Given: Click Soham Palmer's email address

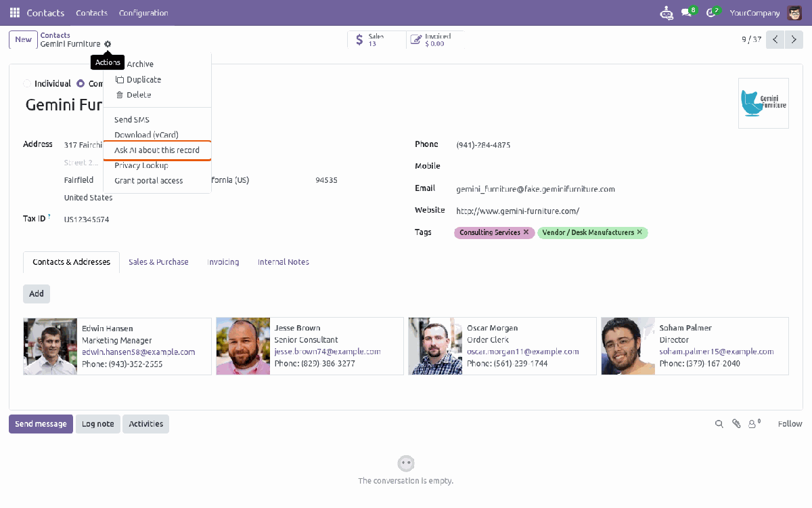Looking at the screenshot, I should click(x=717, y=352).
